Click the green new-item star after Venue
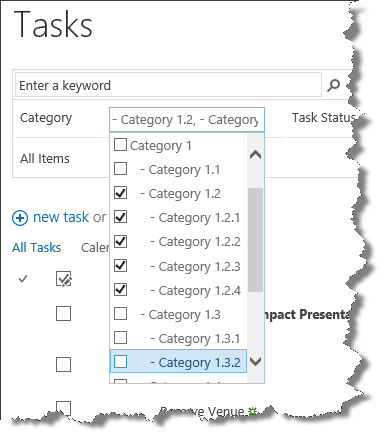Screen dimensions: 379x432 click(253, 411)
